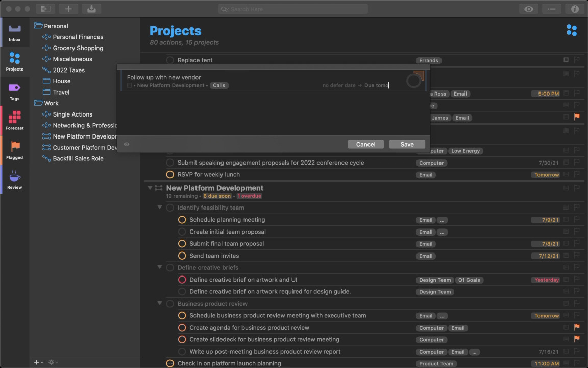Switch to the Tags perspective
588x368 pixels.
tap(14, 91)
